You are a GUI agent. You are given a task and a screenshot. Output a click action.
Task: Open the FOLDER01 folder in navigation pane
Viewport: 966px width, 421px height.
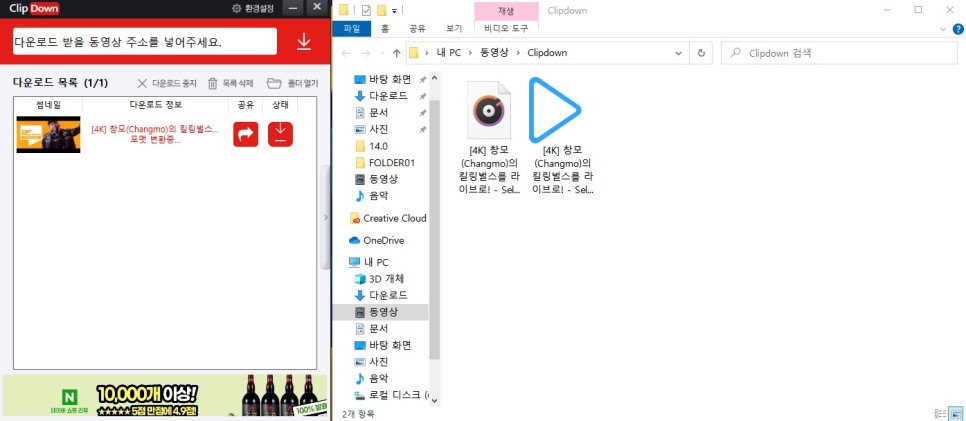[x=385, y=163]
